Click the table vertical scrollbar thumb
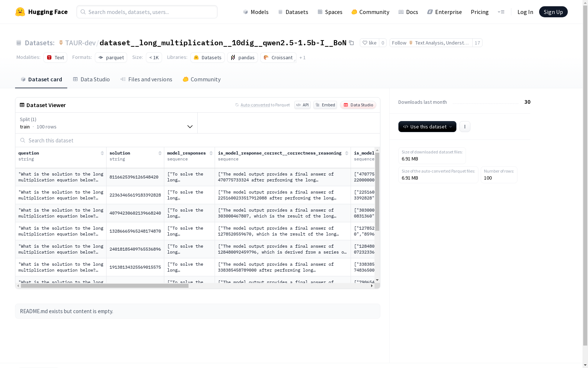The image size is (588, 368). click(377, 192)
